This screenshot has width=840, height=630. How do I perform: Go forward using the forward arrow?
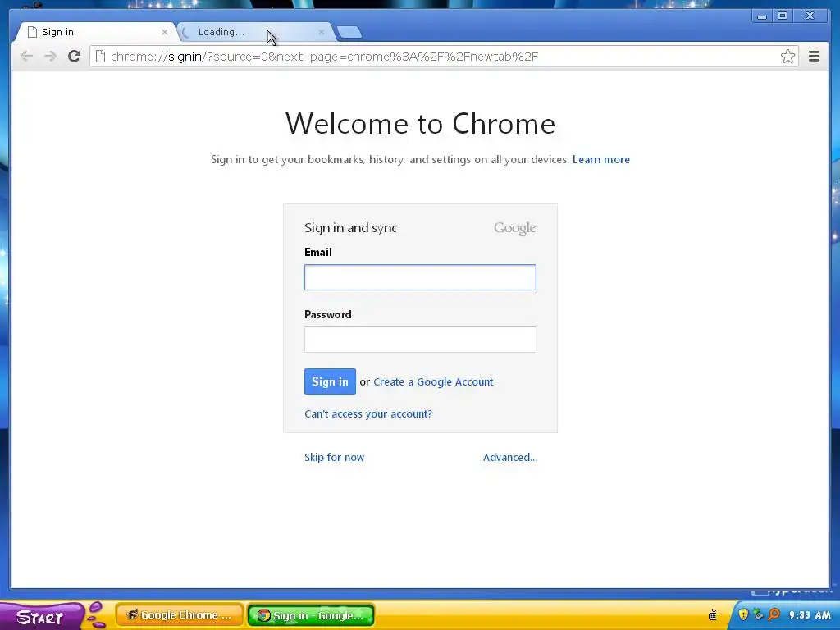[x=50, y=57]
